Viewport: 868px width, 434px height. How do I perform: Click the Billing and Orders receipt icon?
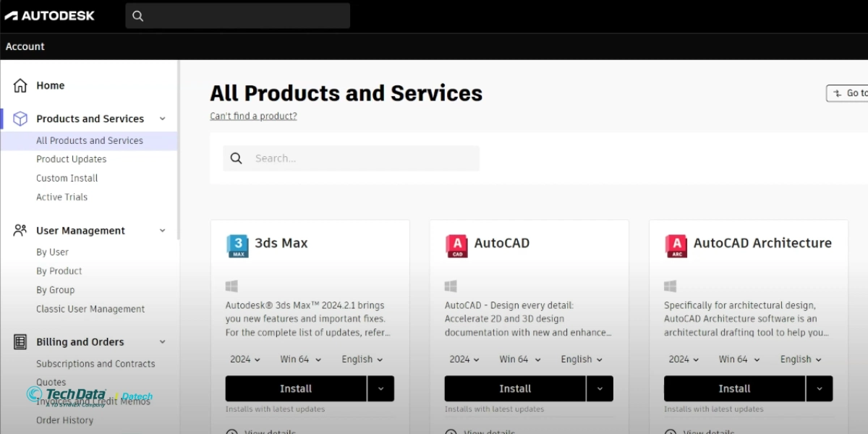click(20, 341)
